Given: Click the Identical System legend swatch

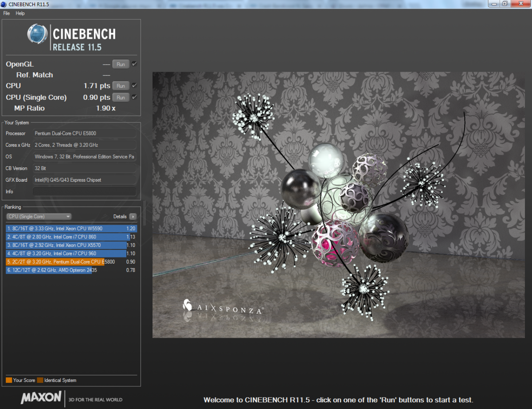Looking at the screenshot, I should pos(40,380).
